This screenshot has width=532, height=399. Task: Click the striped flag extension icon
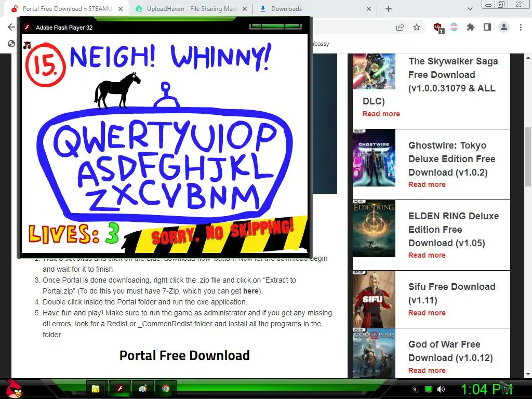pyautogui.click(x=454, y=27)
